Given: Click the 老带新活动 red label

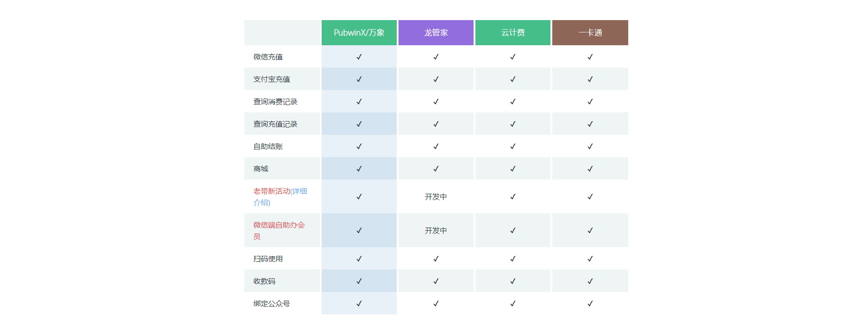Looking at the screenshot, I should (x=272, y=191).
